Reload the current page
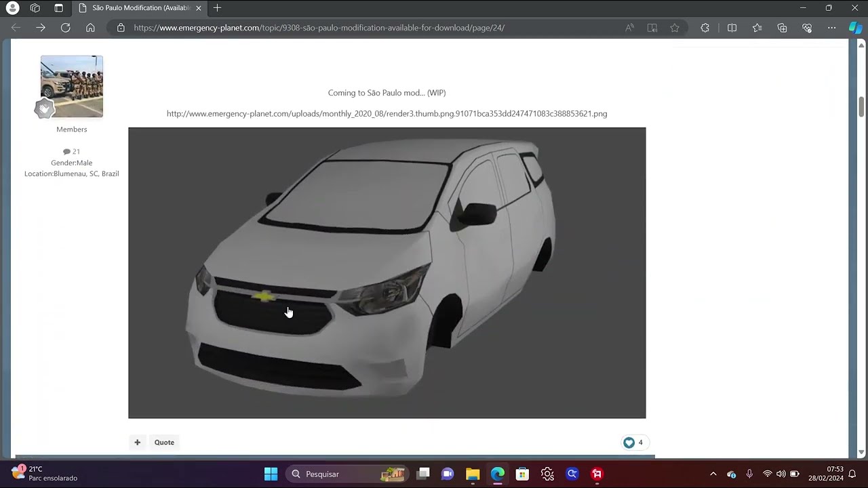The image size is (868, 488). click(65, 28)
